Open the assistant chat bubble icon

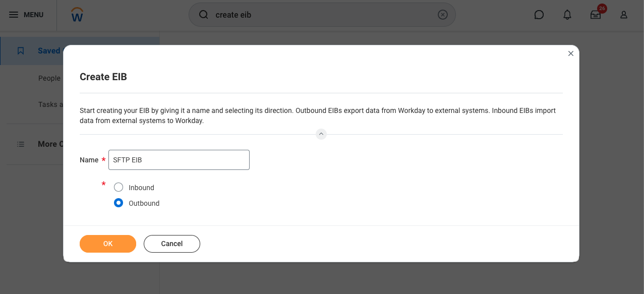539,15
